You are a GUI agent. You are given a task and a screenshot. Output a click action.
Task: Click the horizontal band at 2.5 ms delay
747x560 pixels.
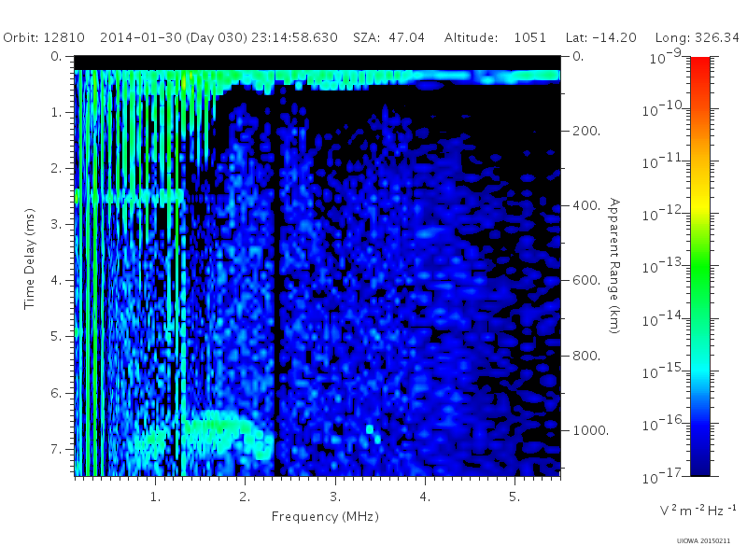coord(130,197)
